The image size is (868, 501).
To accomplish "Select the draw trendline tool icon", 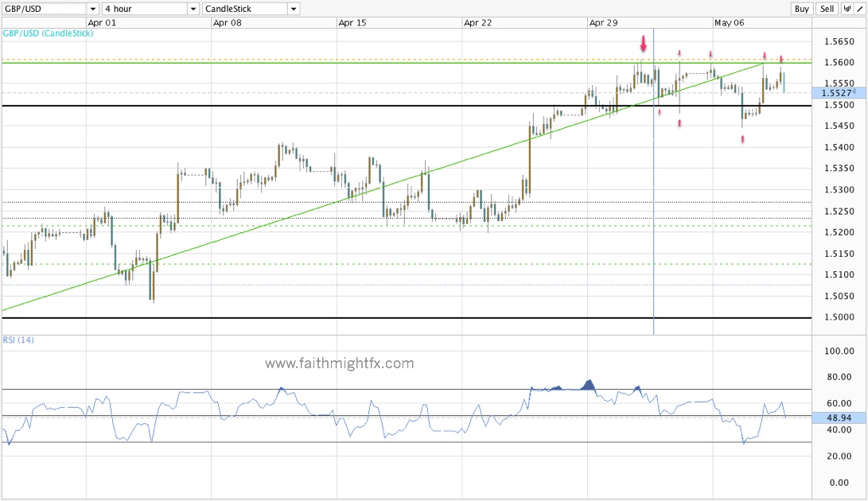I will (x=860, y=9).
